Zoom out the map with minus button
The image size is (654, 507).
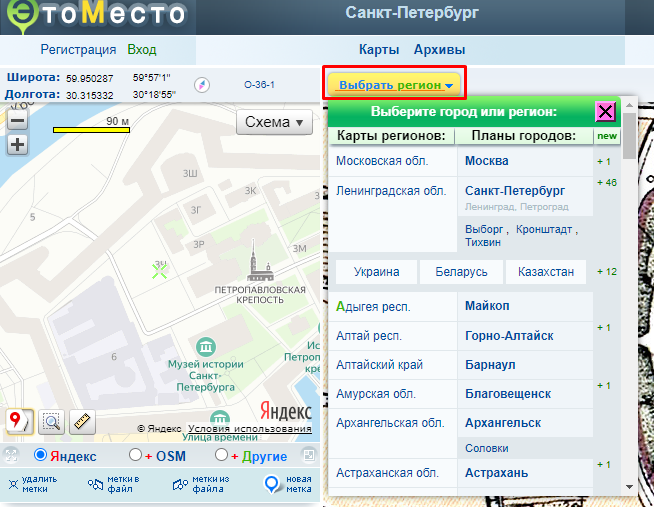pos(17,121)
